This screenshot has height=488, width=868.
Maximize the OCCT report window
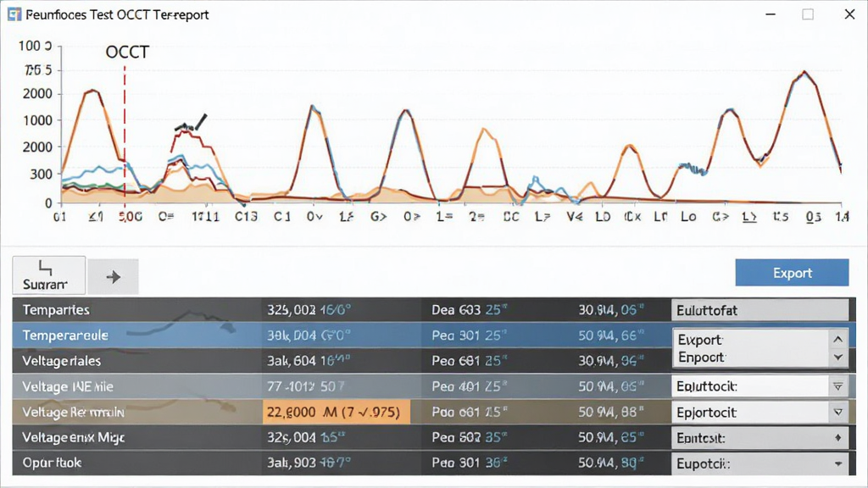coord(808,14)
